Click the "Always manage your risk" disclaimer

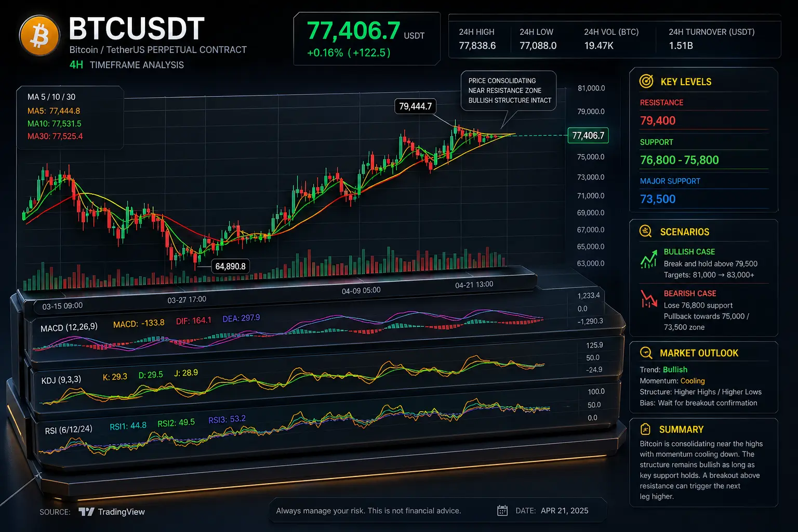point(368,511)
